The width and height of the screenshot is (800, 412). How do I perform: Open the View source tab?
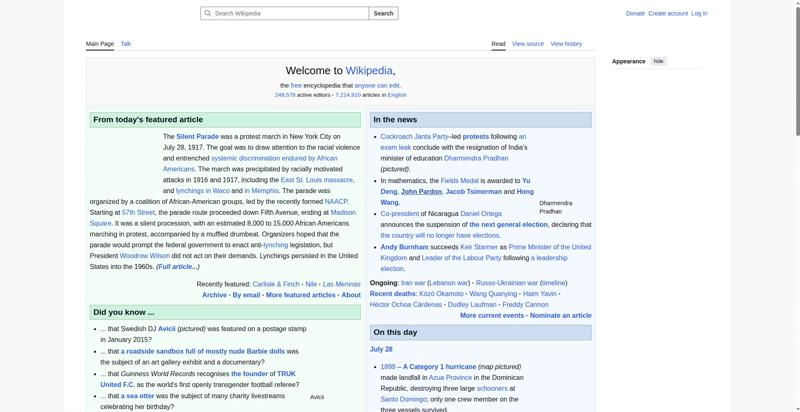click(x=528, y=44)
